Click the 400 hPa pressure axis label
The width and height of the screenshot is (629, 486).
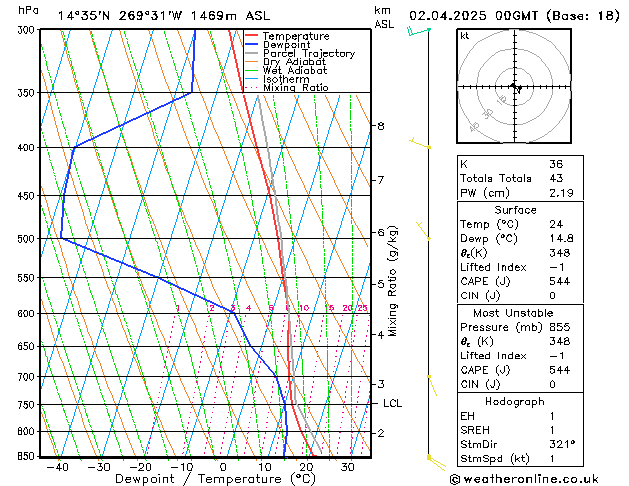pyautogui.click(x=28, y=148)
